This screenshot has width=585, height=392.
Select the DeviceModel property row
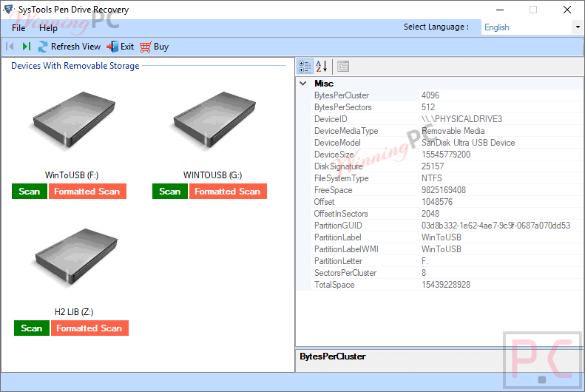coord(447,143)
